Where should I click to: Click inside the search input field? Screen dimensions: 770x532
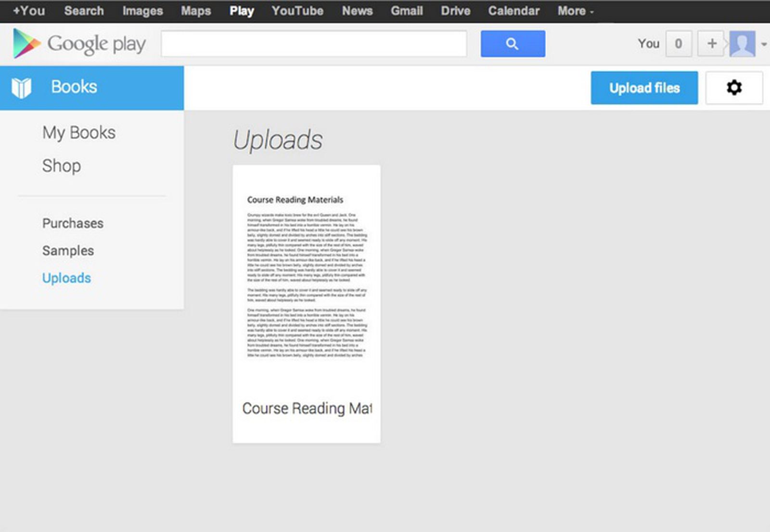click(x=313, y=43)
